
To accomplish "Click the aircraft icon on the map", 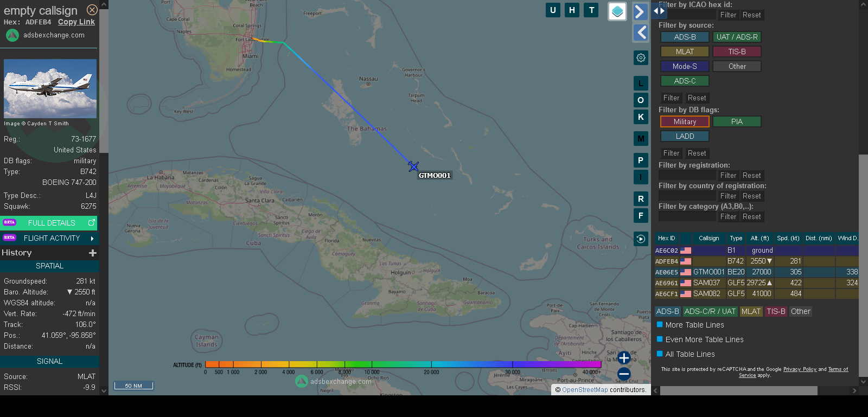I will pos(413,166).
